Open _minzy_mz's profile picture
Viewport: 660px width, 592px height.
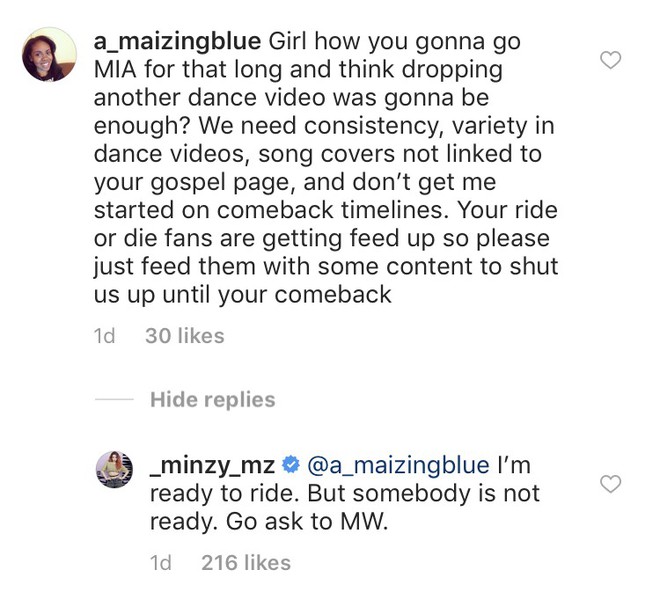coord(114,469)
